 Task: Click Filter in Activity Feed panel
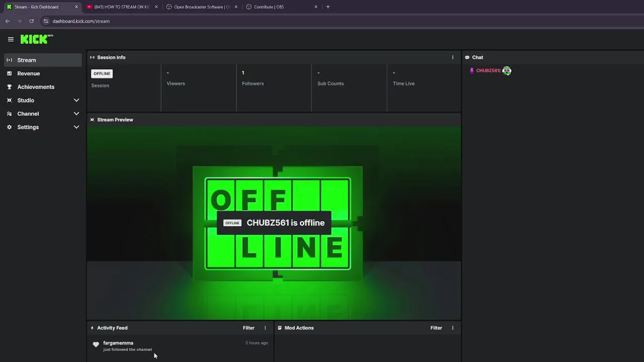[249, 328]
